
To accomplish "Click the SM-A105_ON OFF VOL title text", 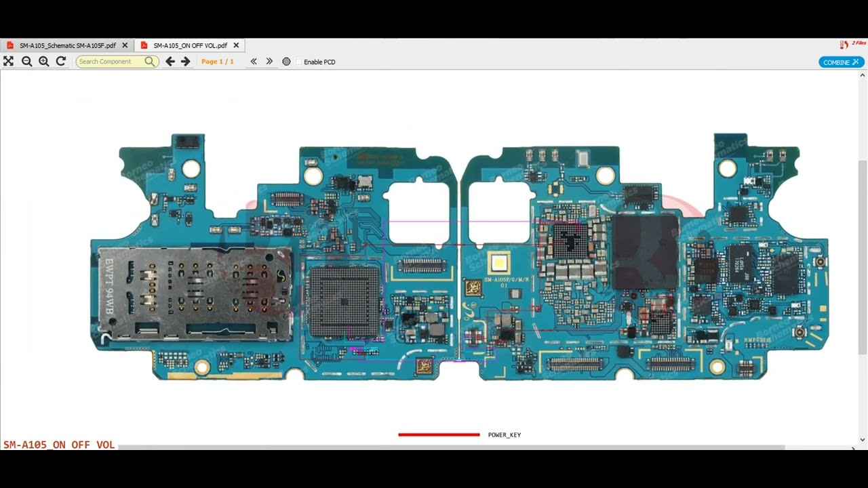I will pyautogui.click(x=59, y=445).
